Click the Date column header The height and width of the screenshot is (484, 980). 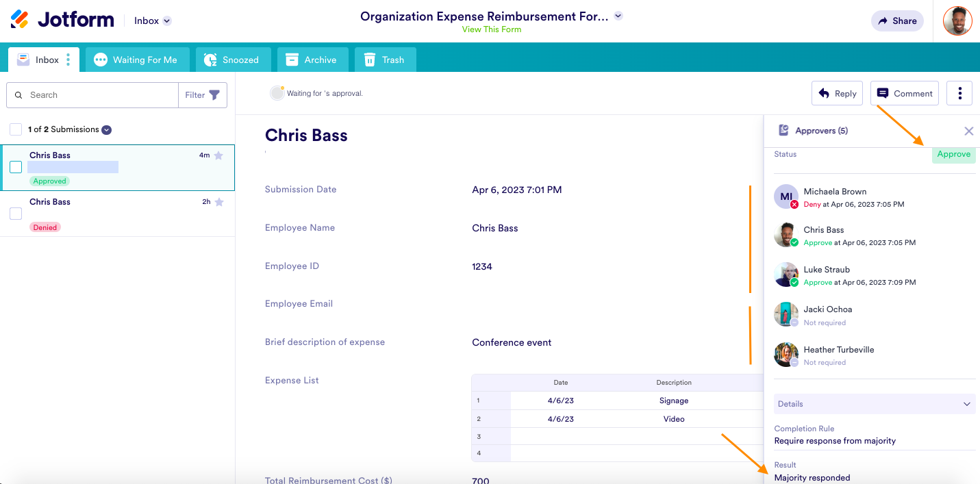561,383
